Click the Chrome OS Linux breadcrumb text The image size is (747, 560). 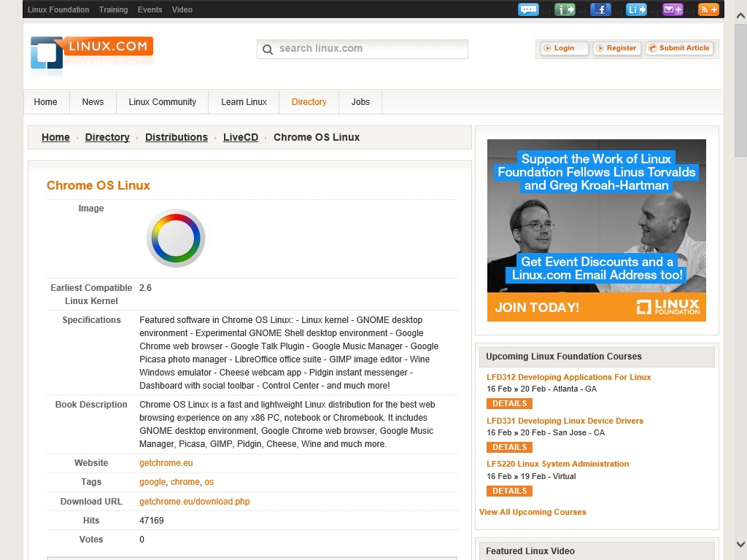(x=317, y=137)
